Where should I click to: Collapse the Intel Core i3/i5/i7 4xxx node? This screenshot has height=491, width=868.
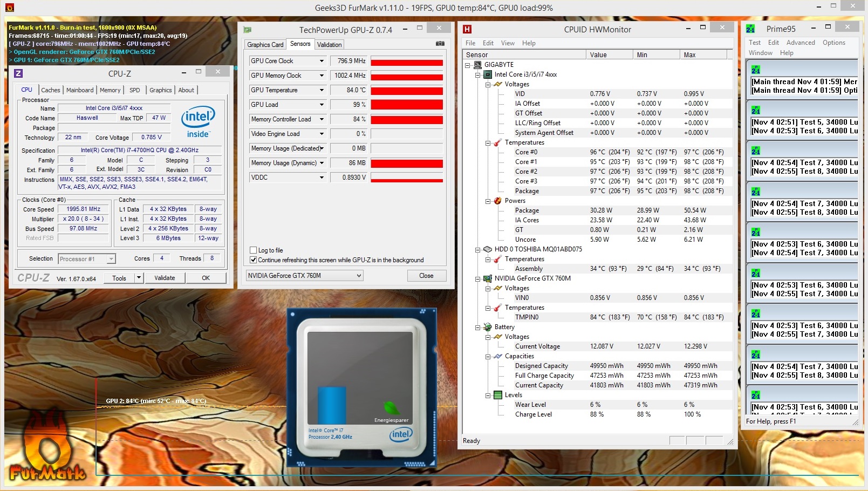point(478,74)
